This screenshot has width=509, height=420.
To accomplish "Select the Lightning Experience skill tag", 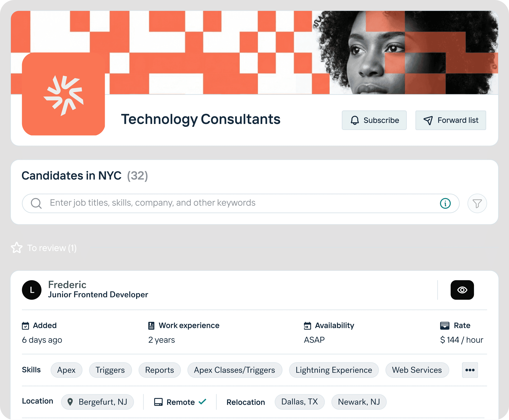I will pyautogui.click(x=334, y=370).
